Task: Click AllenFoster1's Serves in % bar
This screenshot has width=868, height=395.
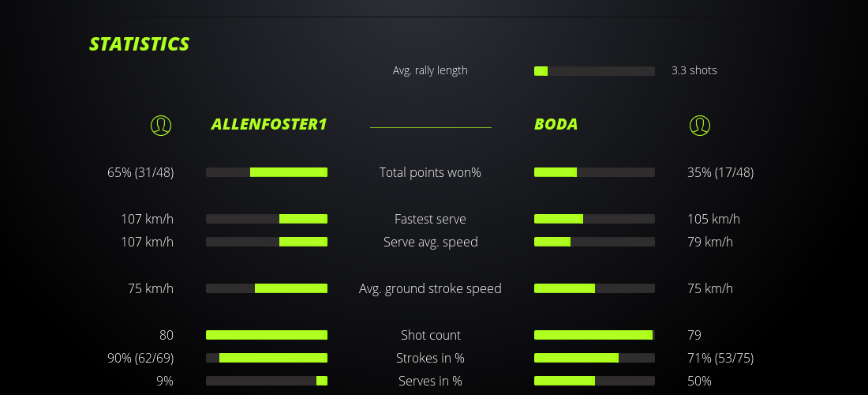Action: click(267, 381)
